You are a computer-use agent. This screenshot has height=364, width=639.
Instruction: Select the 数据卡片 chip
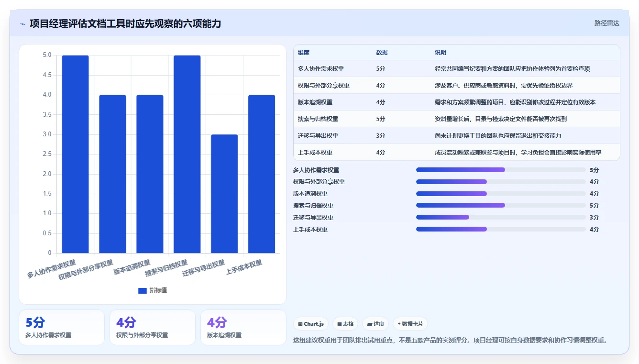410,324
